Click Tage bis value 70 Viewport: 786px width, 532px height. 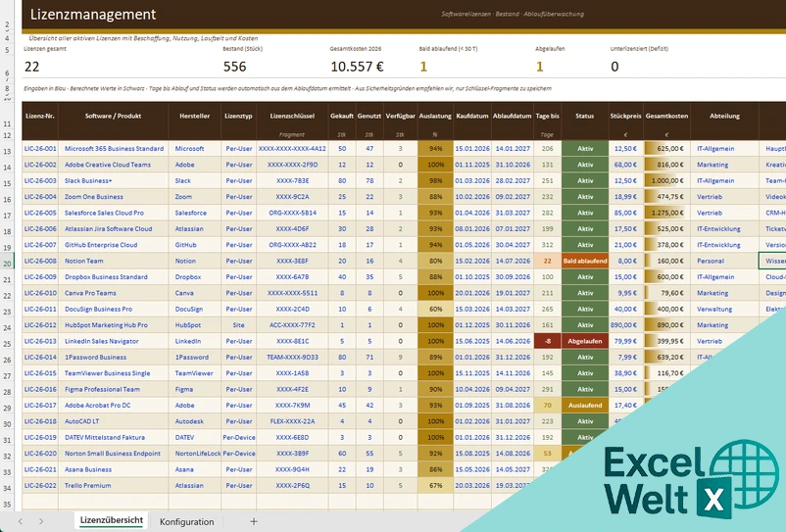pos(548,406)
